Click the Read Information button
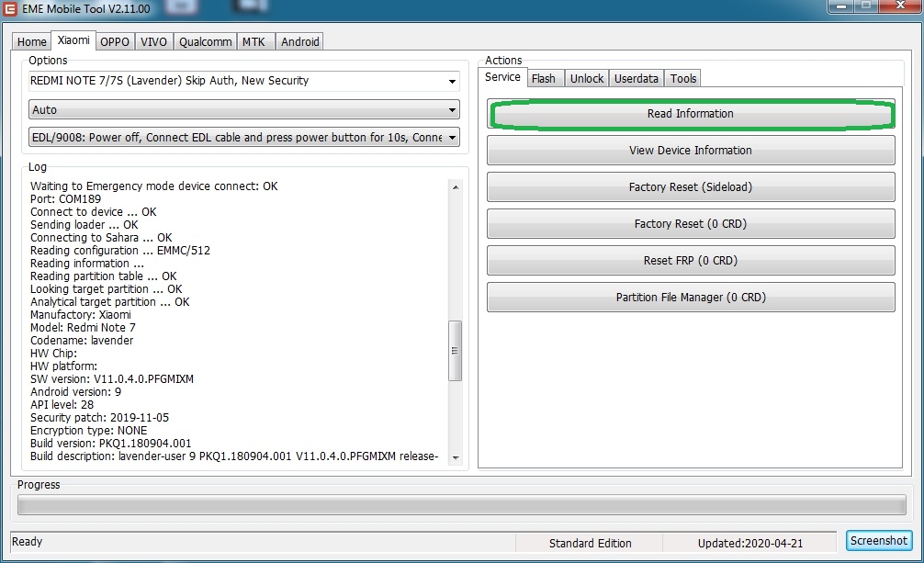 [691, 114]
